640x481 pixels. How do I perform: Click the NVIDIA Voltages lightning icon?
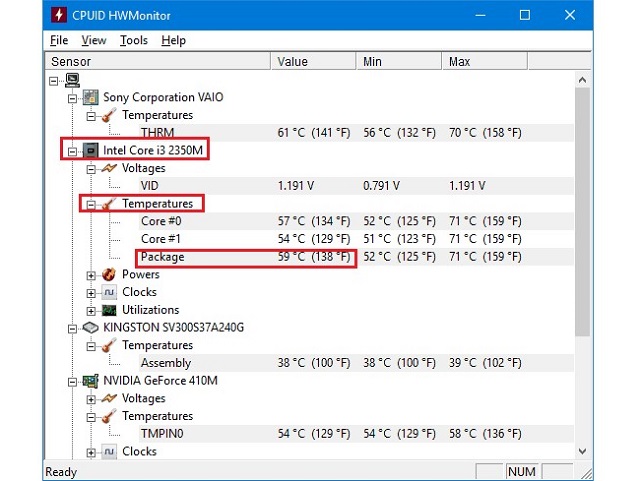coord(109,398)
